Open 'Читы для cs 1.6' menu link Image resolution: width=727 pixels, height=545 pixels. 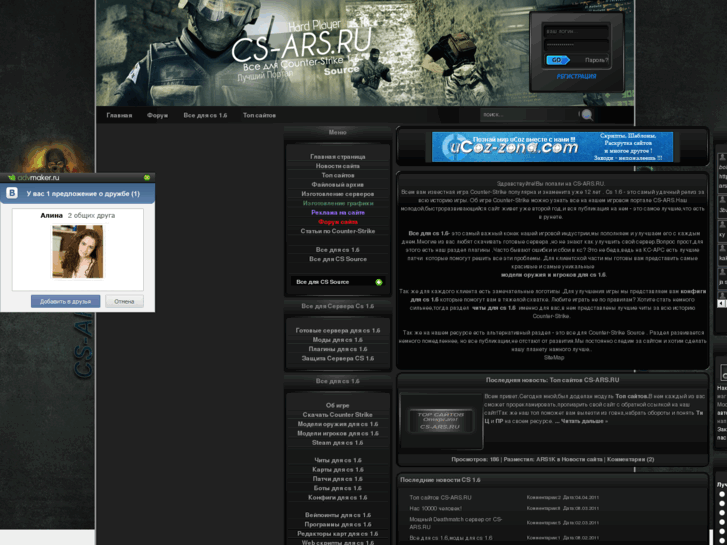(338, 460)
